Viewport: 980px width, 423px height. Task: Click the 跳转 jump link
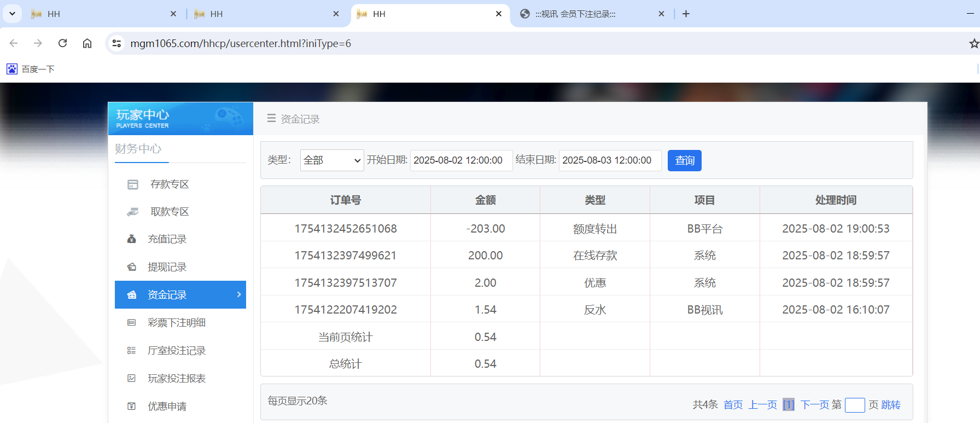pos(891,405)
